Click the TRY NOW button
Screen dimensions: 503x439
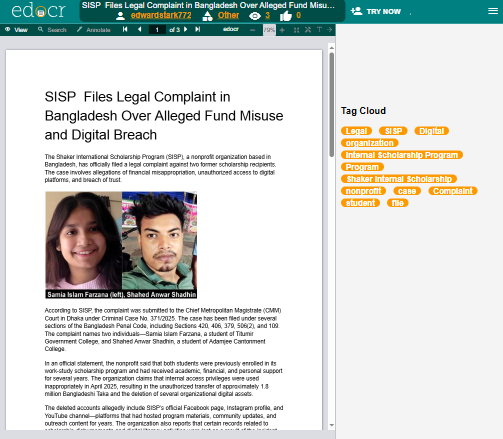(375, 11)
